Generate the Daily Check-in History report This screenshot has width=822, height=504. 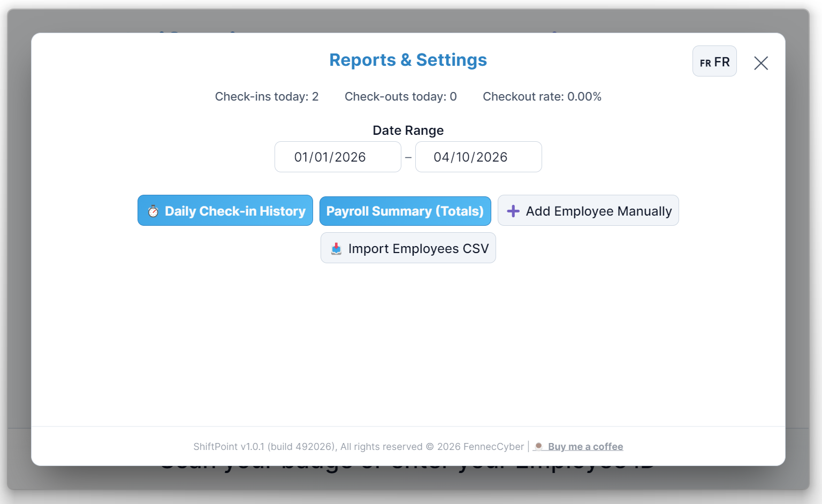pyautogui.click(x=225, y=211)
